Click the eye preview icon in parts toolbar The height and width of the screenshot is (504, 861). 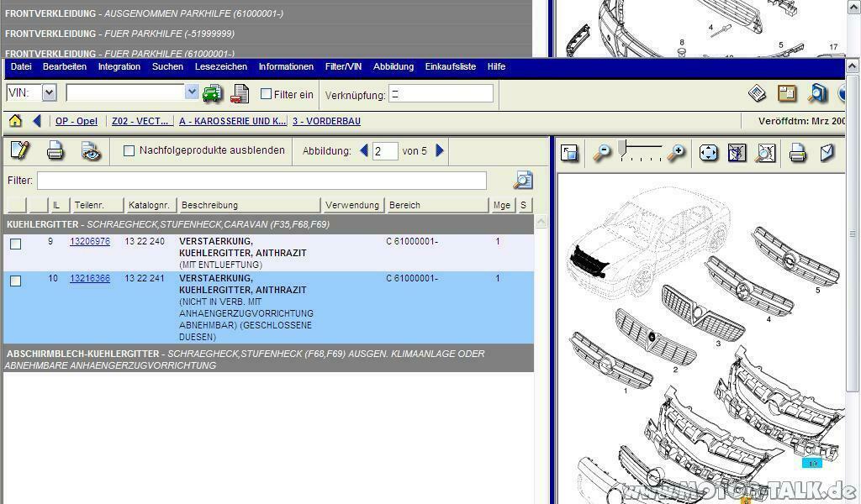point(91,151)
